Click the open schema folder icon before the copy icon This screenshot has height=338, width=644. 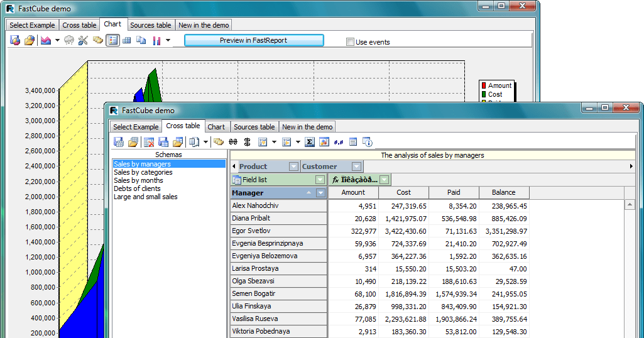coord(178,142)
